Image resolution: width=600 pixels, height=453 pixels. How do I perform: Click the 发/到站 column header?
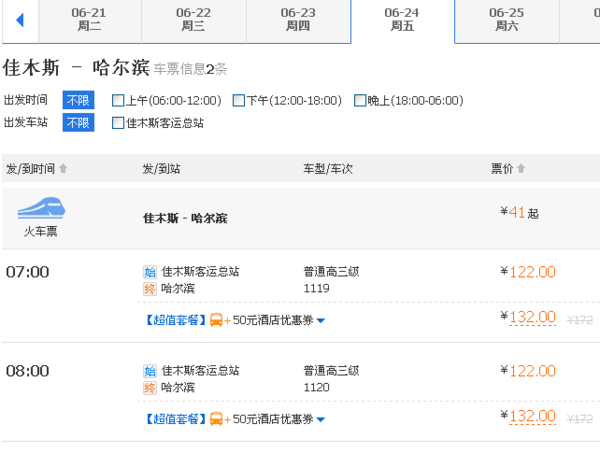[161, 168]
